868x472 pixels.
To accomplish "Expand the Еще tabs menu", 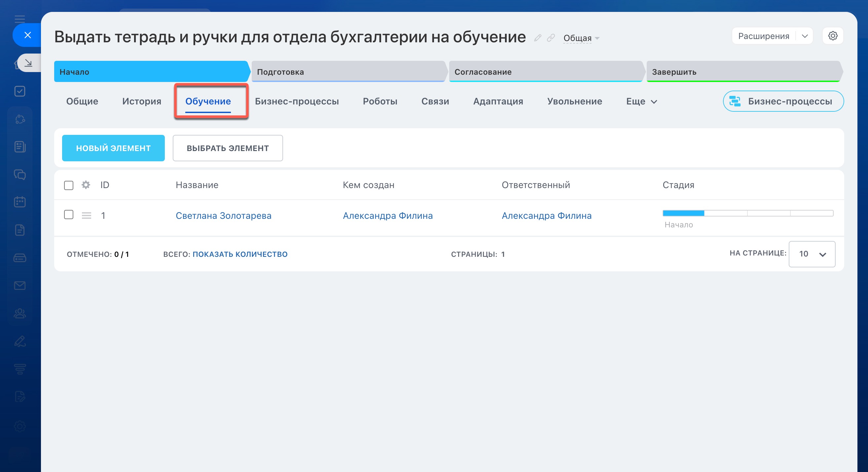I will pyautogui.click(x=641, y=101).
